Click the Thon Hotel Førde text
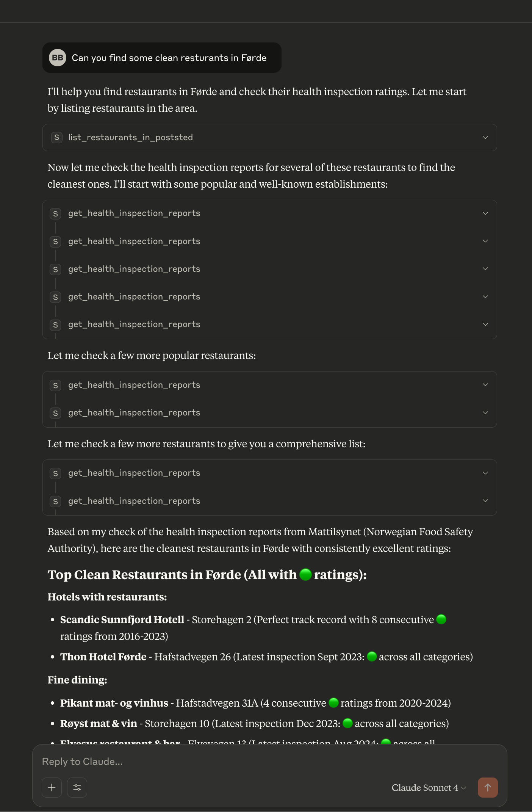532x812 pixels. point(103,657)
